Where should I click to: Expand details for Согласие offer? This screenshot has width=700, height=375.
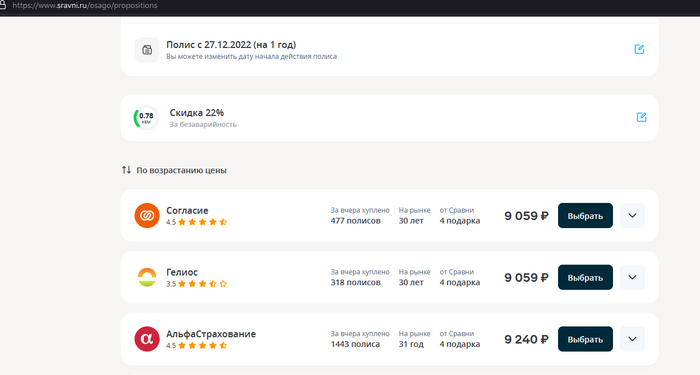632,216
